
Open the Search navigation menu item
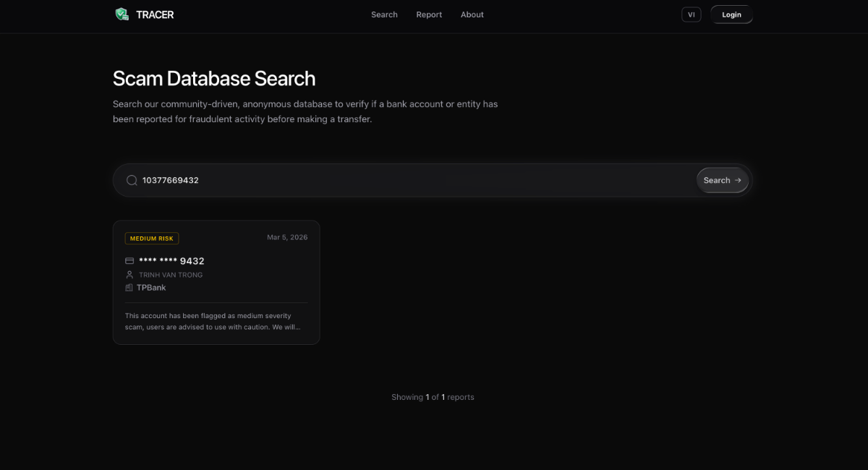click(x=384, y=14)
